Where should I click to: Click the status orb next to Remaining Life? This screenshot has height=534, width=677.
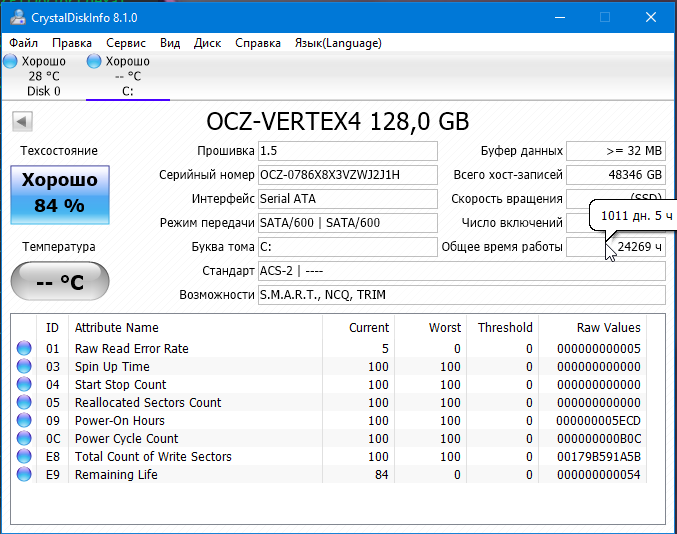click(x=24, y=474)
